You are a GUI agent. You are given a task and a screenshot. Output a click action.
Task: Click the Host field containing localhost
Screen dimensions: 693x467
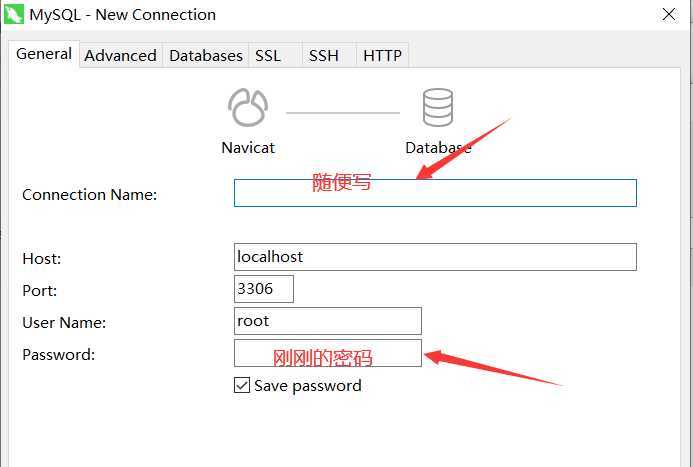coord(435,257)
